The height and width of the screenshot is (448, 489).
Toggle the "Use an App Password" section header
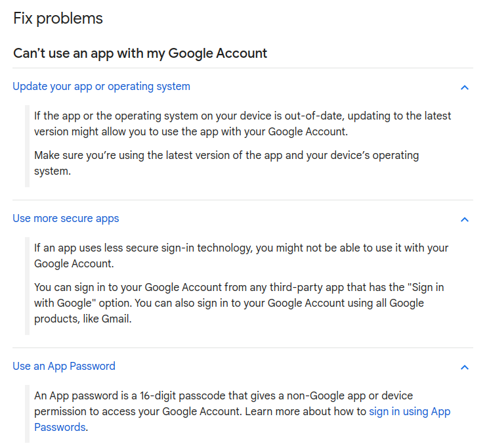pyautogui.click(x=64, y=367)
